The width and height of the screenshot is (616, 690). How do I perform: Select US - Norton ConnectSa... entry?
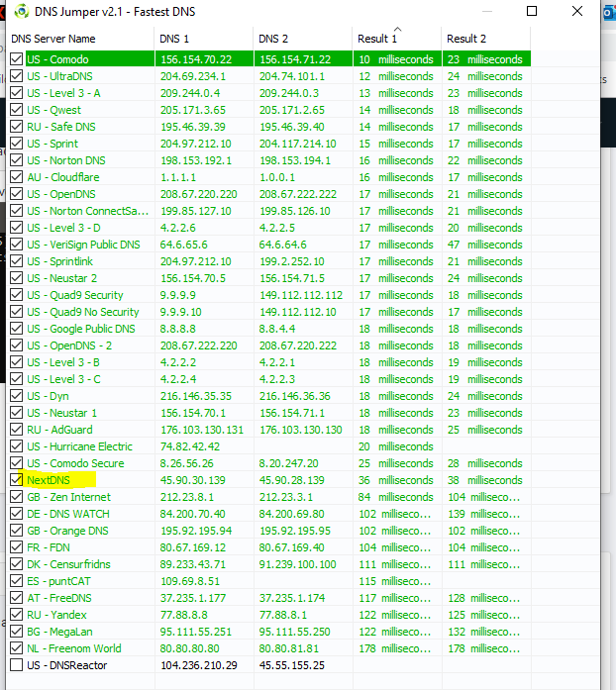click(87, 211)
